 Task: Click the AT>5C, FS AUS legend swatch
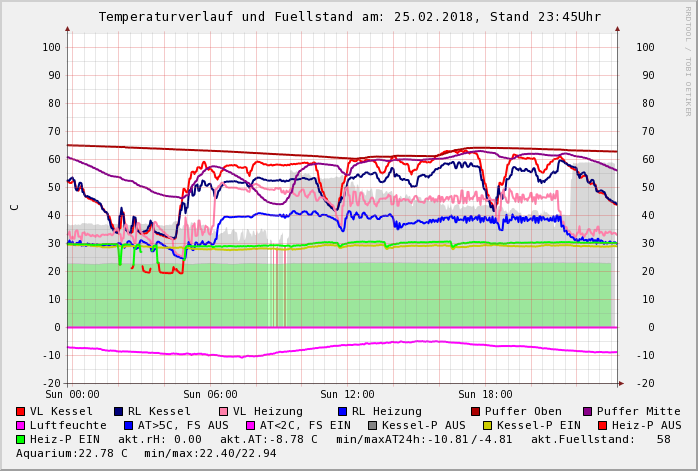click(126, 425)
